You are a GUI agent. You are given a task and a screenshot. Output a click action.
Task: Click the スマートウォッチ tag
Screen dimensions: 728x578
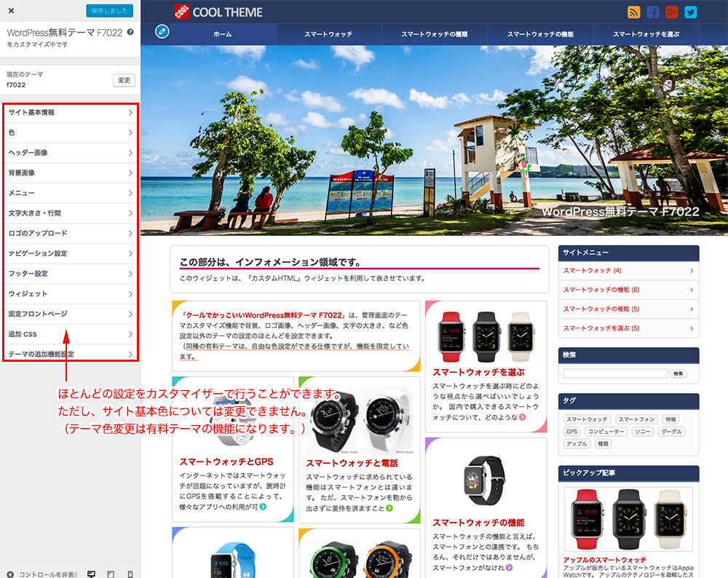click(x=587, y=419)
